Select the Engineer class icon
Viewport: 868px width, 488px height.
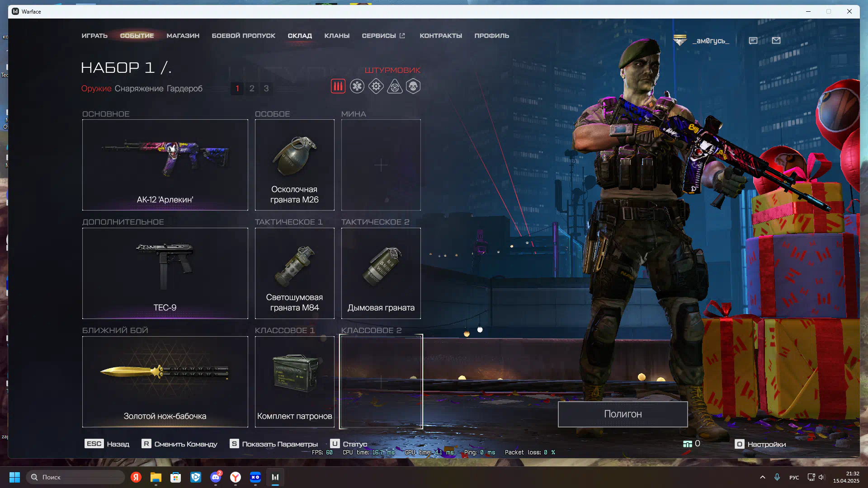click(376, 86)
